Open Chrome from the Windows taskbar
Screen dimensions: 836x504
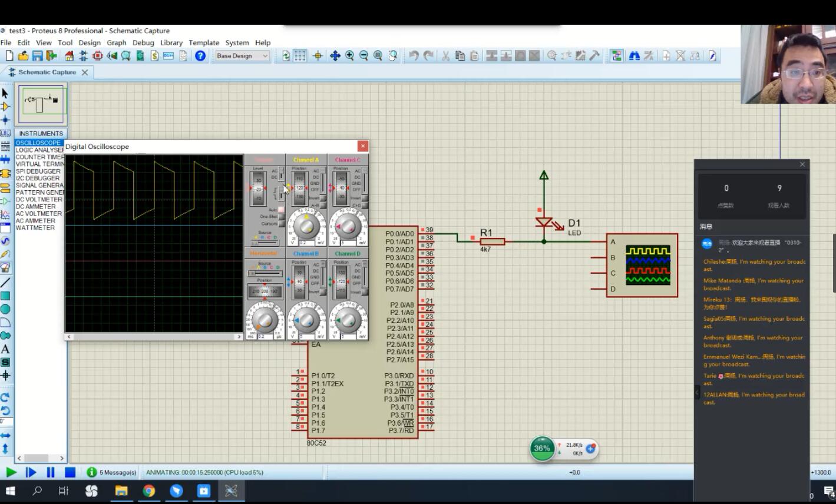point(148,490)
